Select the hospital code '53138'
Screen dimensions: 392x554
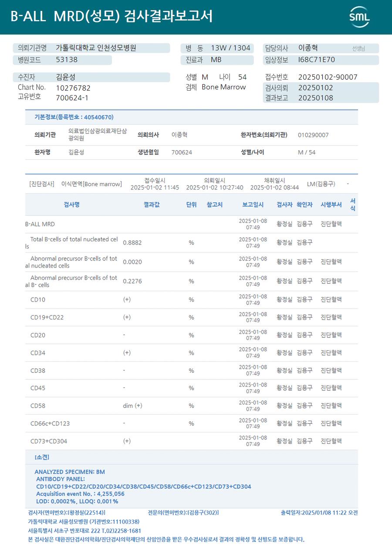pyautogui.click(x=67, y=60)
